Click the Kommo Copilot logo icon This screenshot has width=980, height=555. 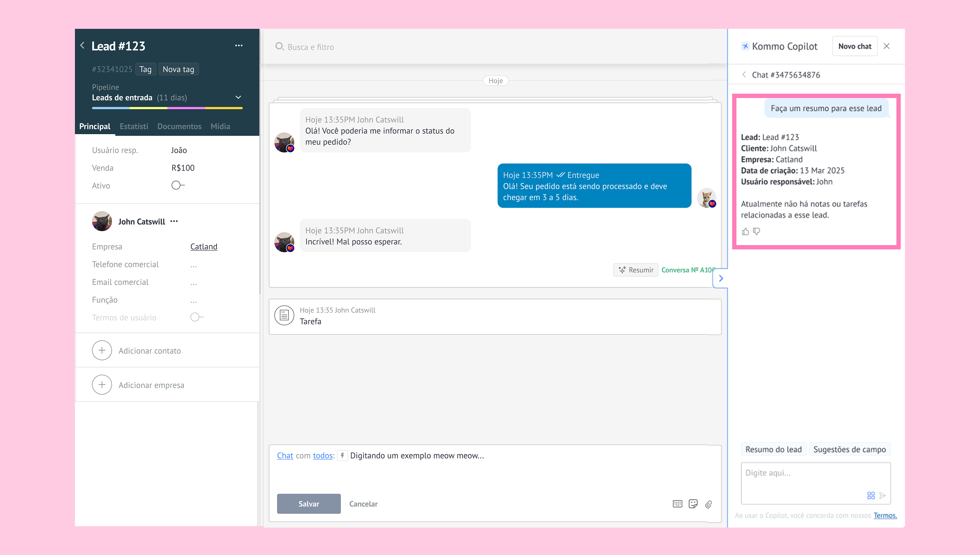click(745, 46)
